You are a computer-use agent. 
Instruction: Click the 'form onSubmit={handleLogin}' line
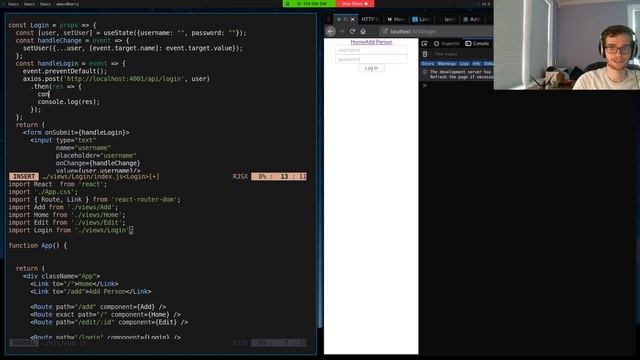point(76,132)
